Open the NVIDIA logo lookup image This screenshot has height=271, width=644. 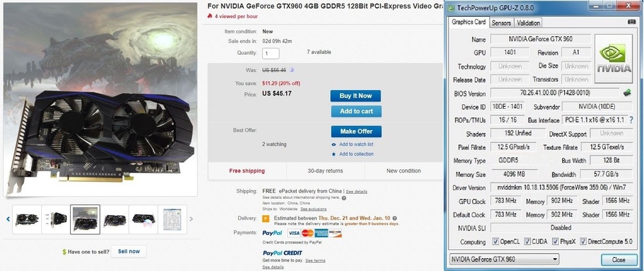click(614, 59)
